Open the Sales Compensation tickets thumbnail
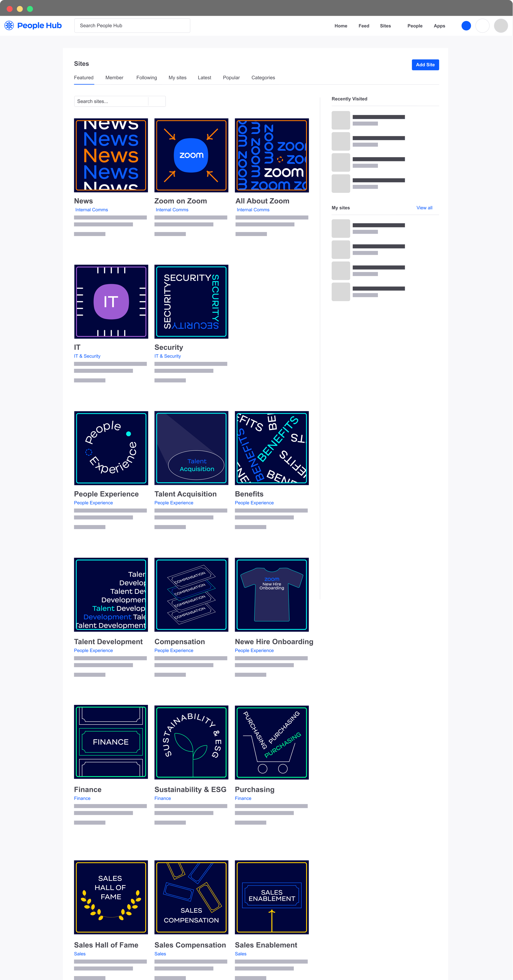This screenshot has width=513, height=980. click(x=191, y=897)
